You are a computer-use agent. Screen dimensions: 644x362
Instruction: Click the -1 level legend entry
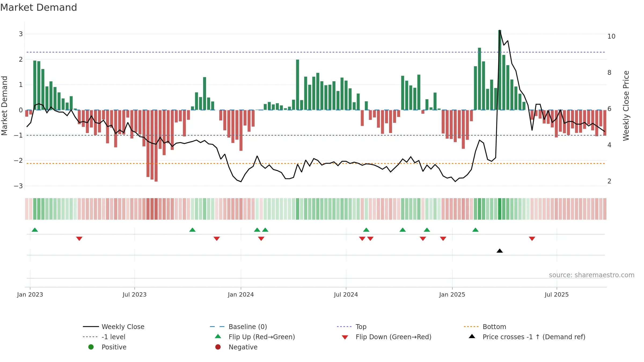[x=104, y=337]
